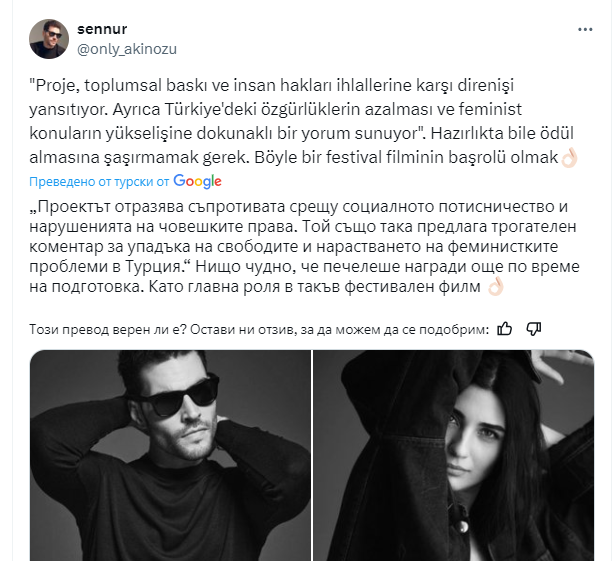This screenshot has width=613, height=561.
Task: Click the OK hand emoji in Bulgarian translation
Action: pos(495,287)
